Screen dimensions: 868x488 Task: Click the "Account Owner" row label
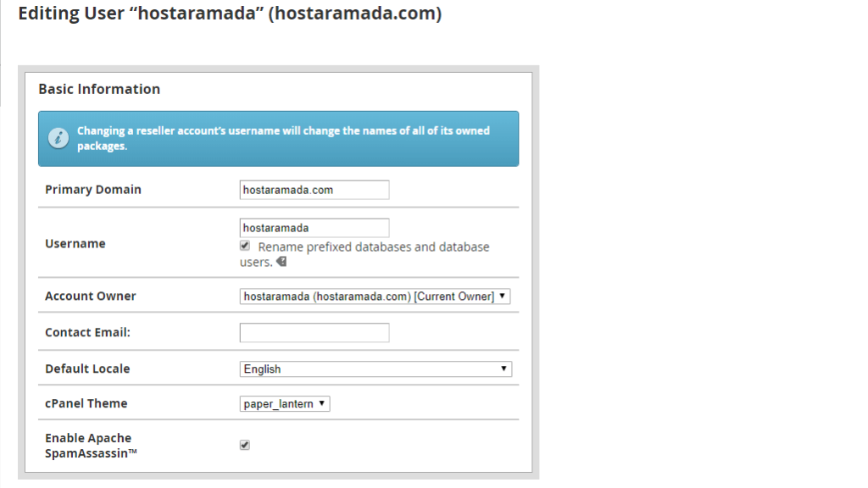tap(91, 297)
